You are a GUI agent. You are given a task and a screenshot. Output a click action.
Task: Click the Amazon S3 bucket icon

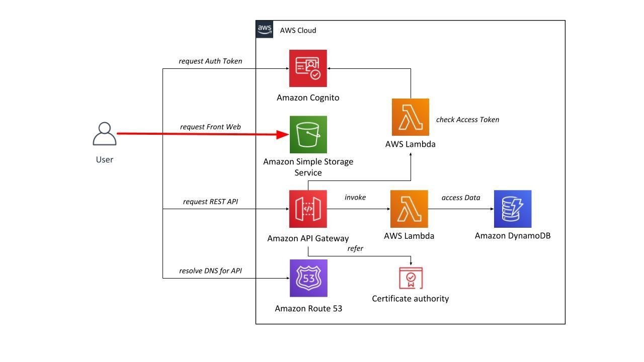308,135
